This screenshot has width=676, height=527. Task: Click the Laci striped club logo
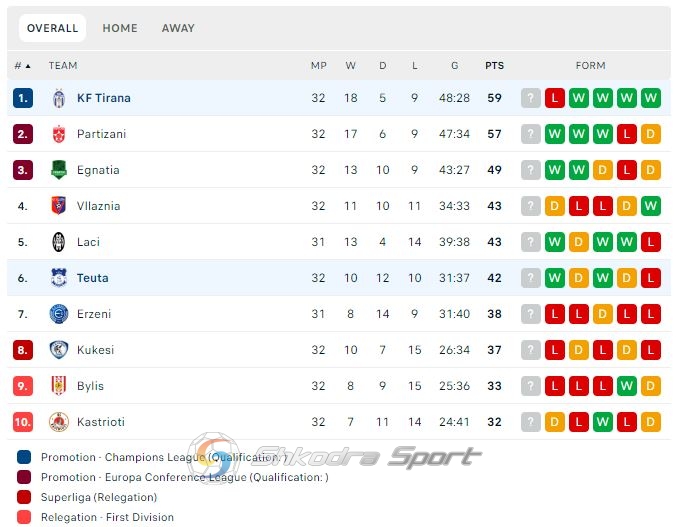pyautogui.click(x=59, y=242)
